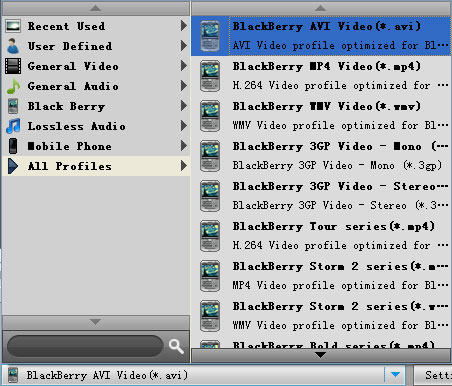Select the General Video category
This screenshot has height=386, width=452.
[x=96, y=66]
